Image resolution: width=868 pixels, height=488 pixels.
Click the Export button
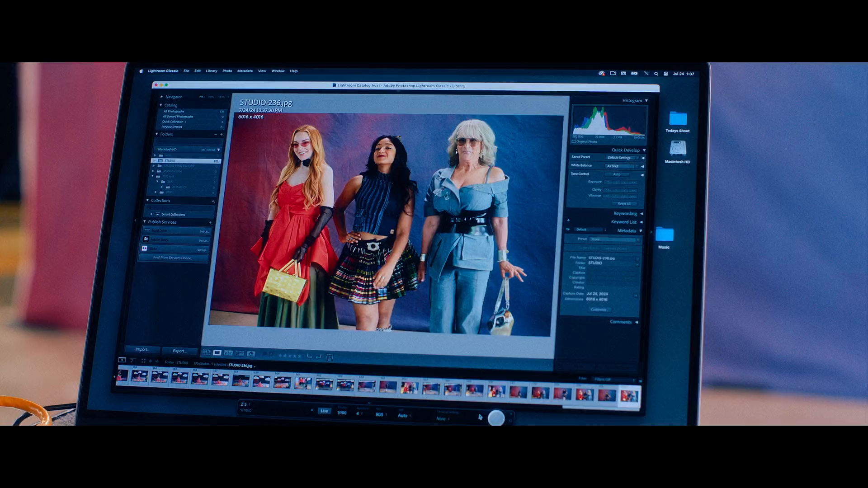179,351
